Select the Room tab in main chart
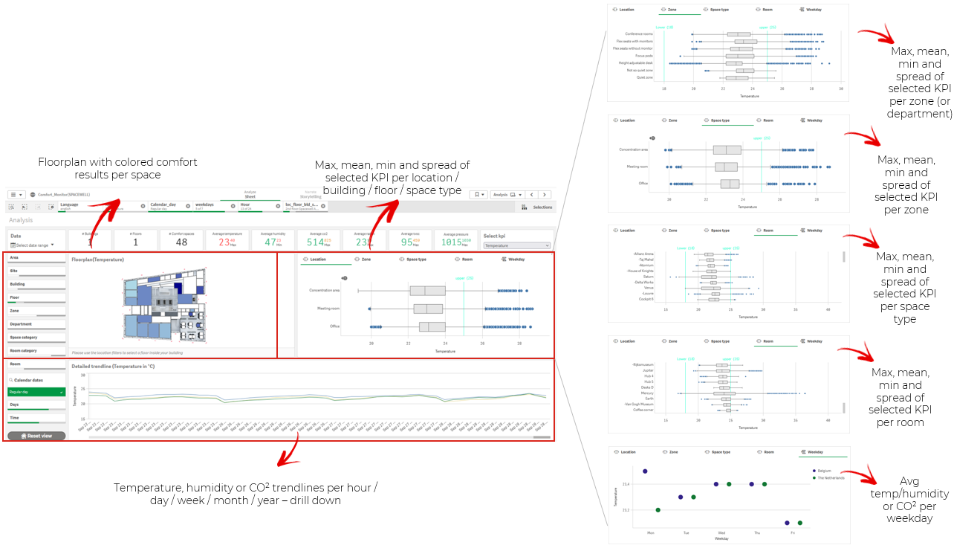Viewport: 980px width, 551px height. (464, 260)
